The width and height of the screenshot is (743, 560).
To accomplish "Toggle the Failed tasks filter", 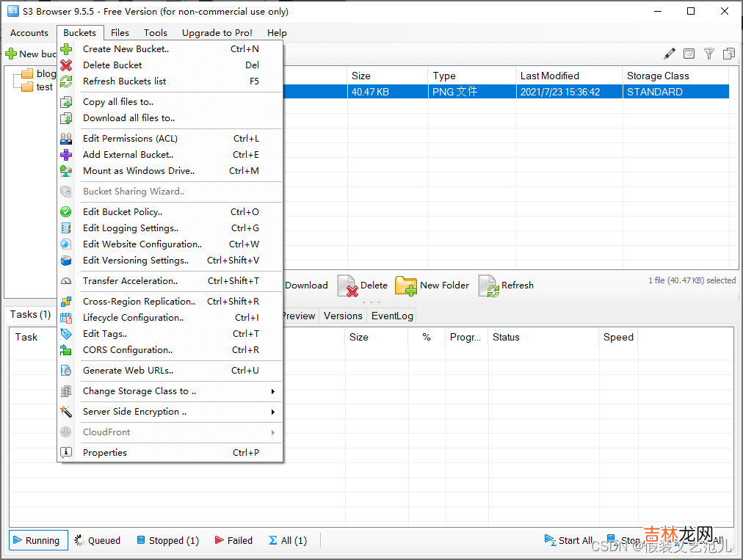I will point(233,541).
